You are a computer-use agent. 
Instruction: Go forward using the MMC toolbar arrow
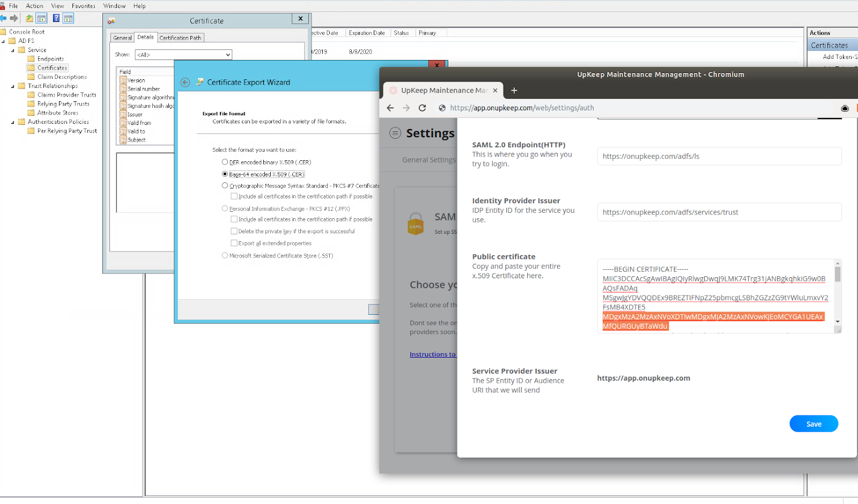14,18
